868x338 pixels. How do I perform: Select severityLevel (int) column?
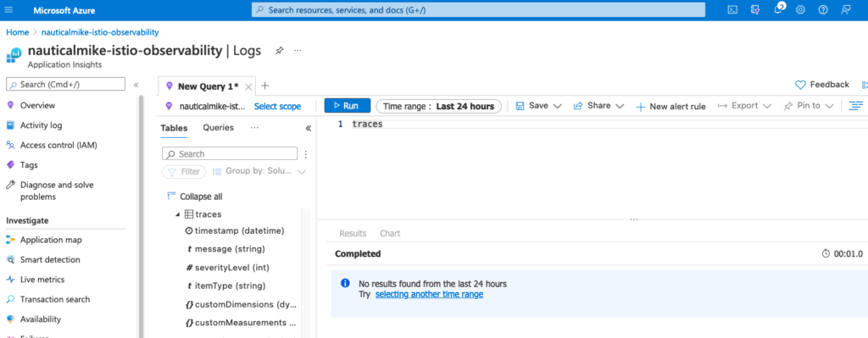[227, 267]
